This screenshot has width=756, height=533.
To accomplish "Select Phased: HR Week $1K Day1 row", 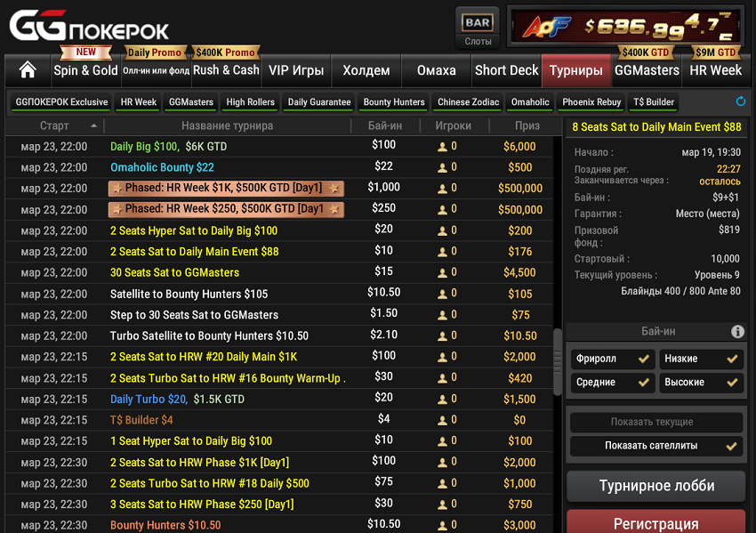I will click(279, 189).
